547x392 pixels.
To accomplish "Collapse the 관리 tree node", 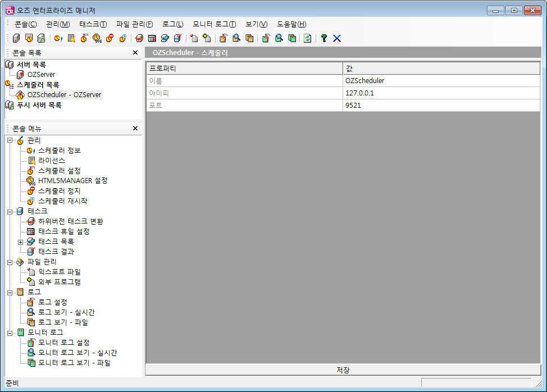I will [10, 140].
